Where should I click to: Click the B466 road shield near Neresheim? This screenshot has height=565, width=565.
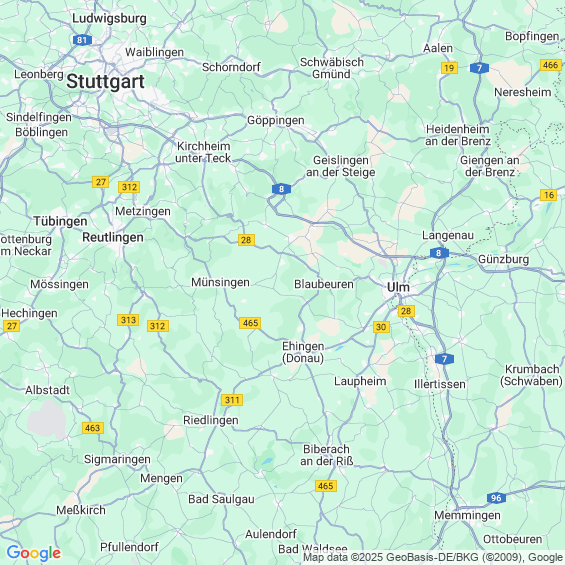(551, 65)
